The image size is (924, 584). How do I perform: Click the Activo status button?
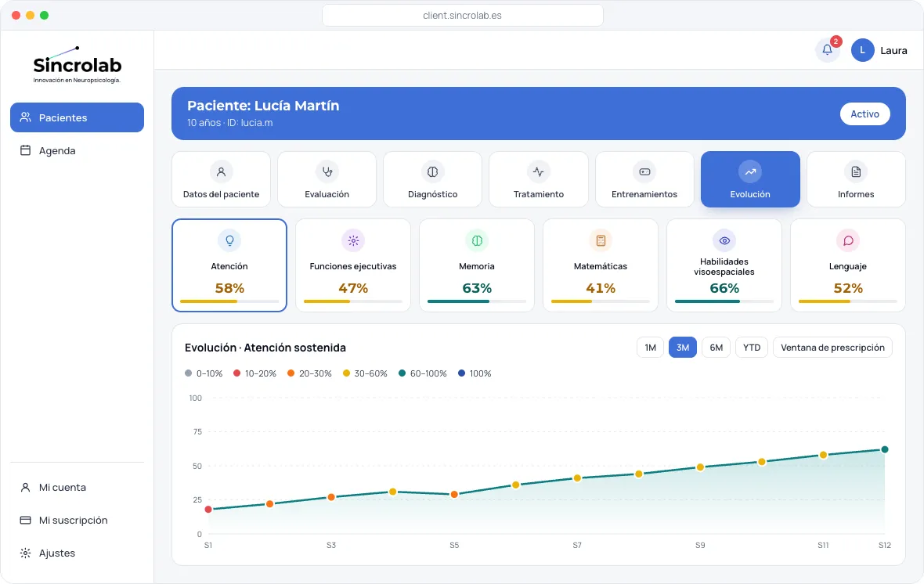(864, 114)
